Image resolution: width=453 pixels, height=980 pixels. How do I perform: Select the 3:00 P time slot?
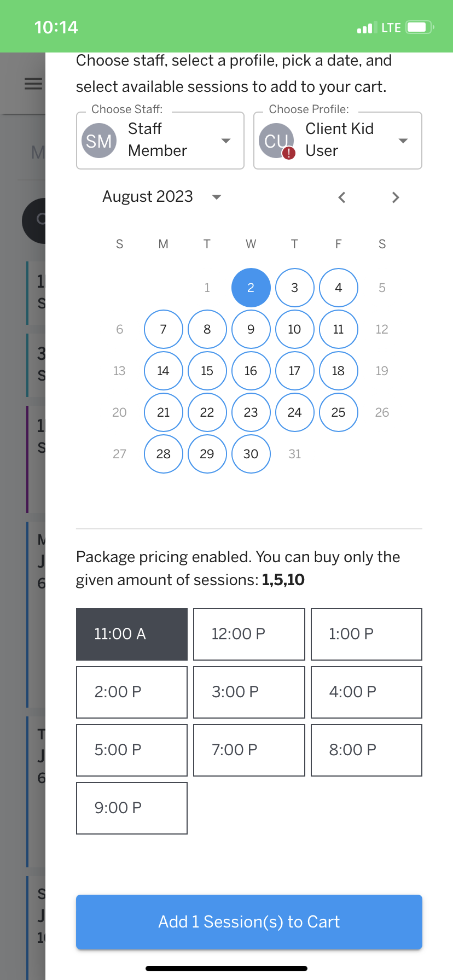click(248, 692)
